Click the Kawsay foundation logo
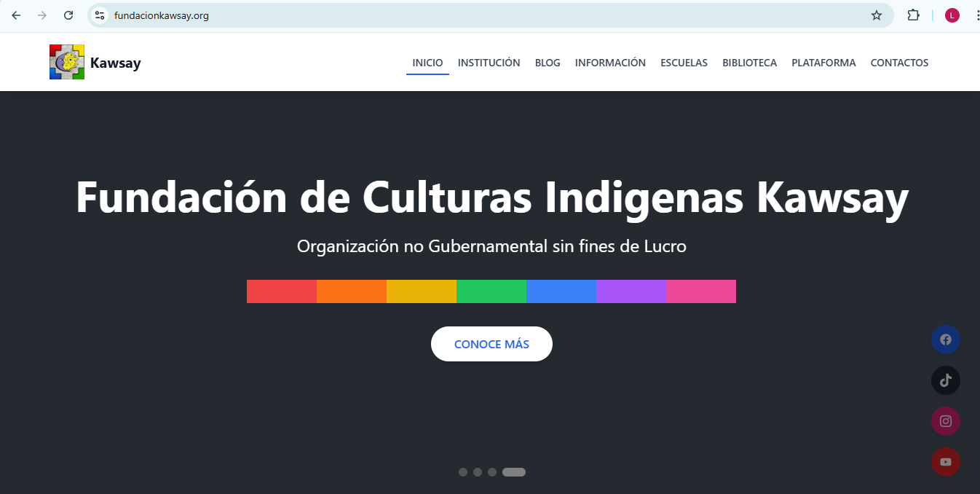The image size is (980, 494). click(x=67, y=61)
